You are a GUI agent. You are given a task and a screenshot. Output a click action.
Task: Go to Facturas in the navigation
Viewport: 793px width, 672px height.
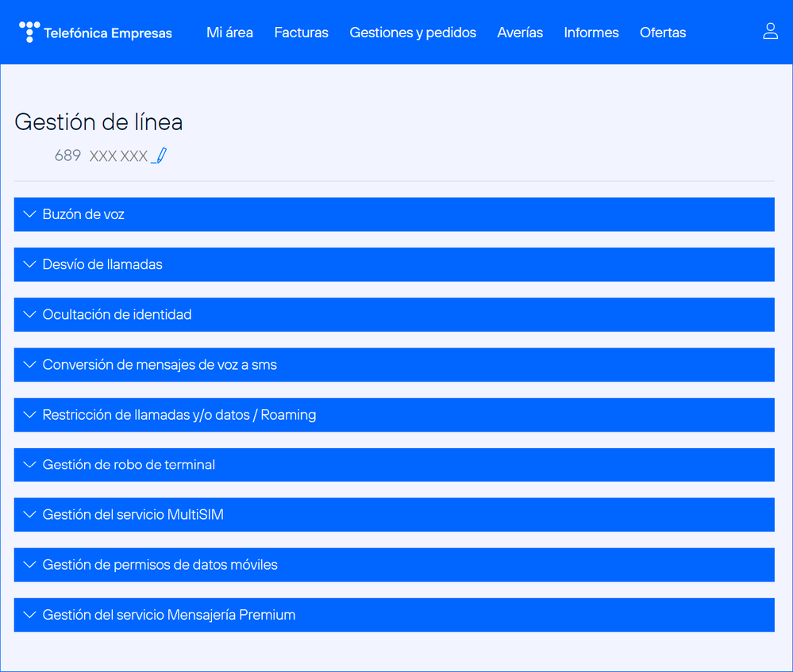coord(301,33)
